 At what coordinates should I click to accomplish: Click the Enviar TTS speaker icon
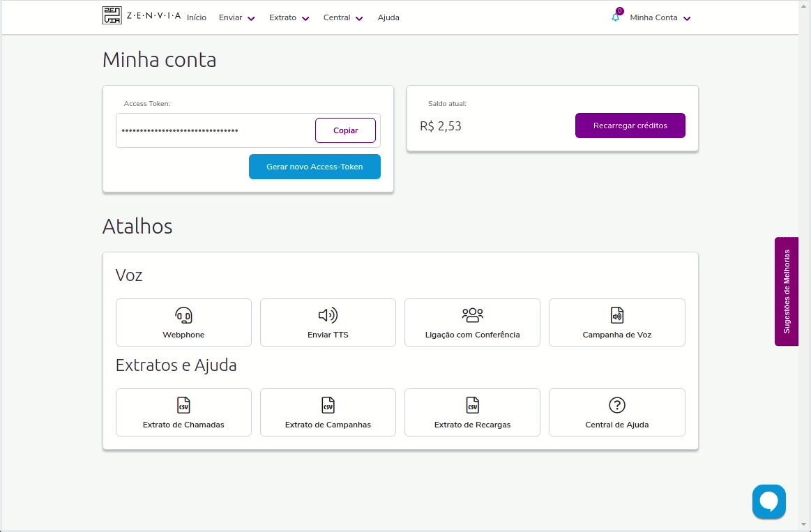point(328,315)
